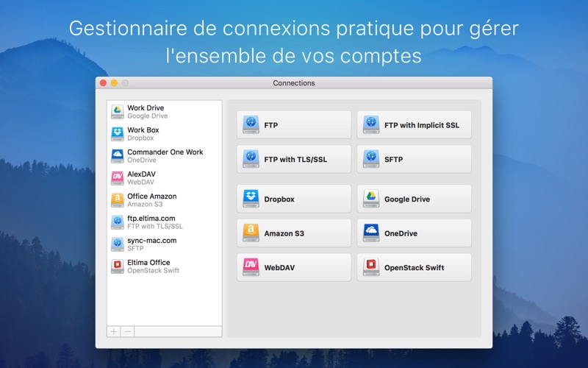
Task: Remove connection with the minus button
Action: click(127, 332)
